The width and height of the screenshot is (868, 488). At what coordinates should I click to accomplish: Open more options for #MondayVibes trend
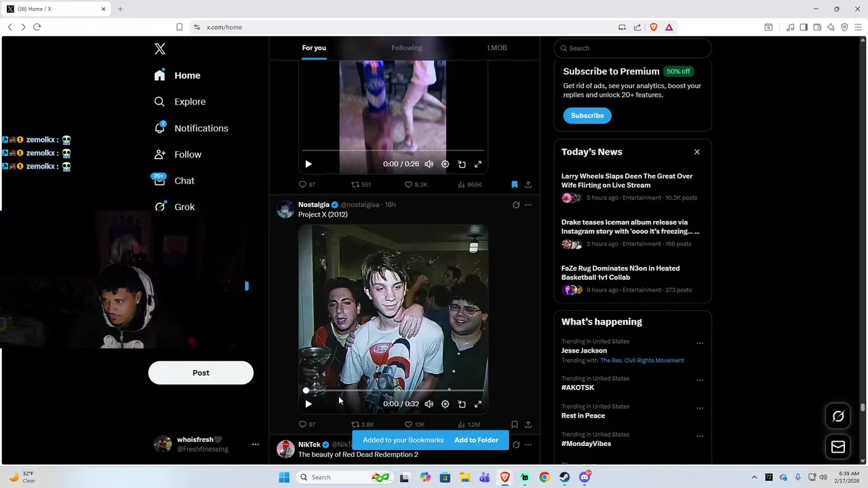(x=700, y=436)
